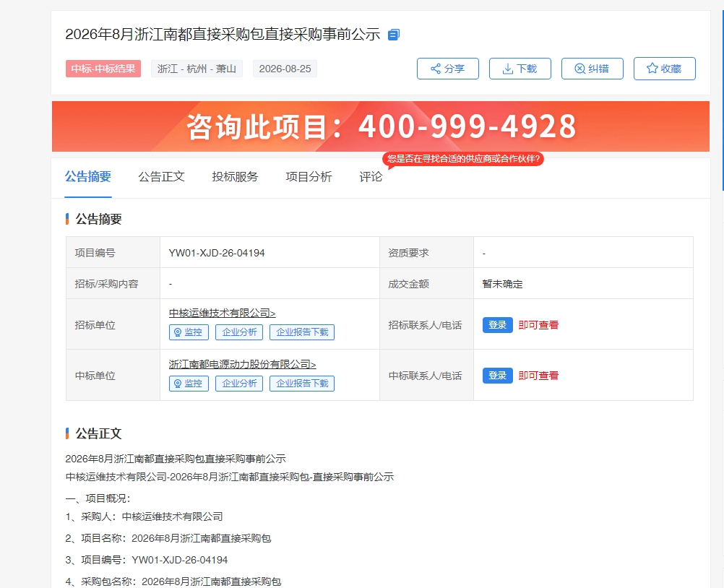Click the 成交金额 label cell

(426, 283)
